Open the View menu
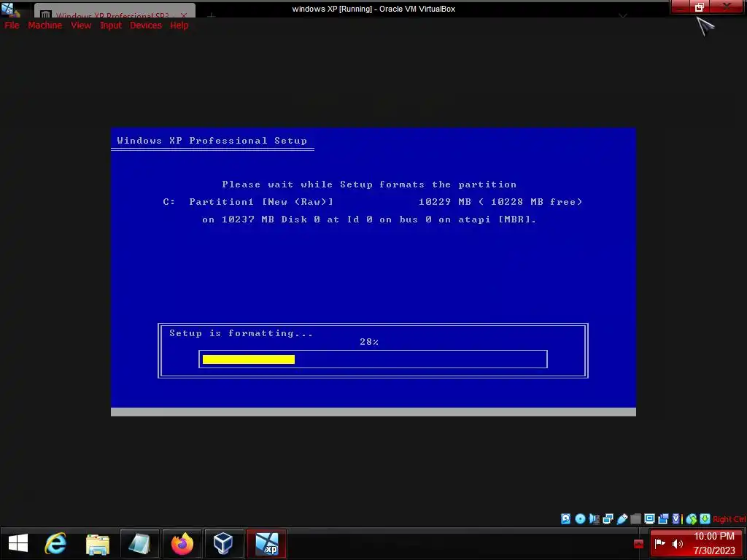Screen dimensions: 747x560 pos(81,26)
